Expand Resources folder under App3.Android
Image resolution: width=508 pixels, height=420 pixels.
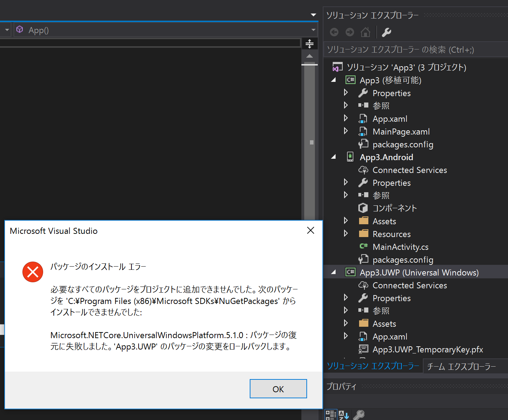click(346, 233)
